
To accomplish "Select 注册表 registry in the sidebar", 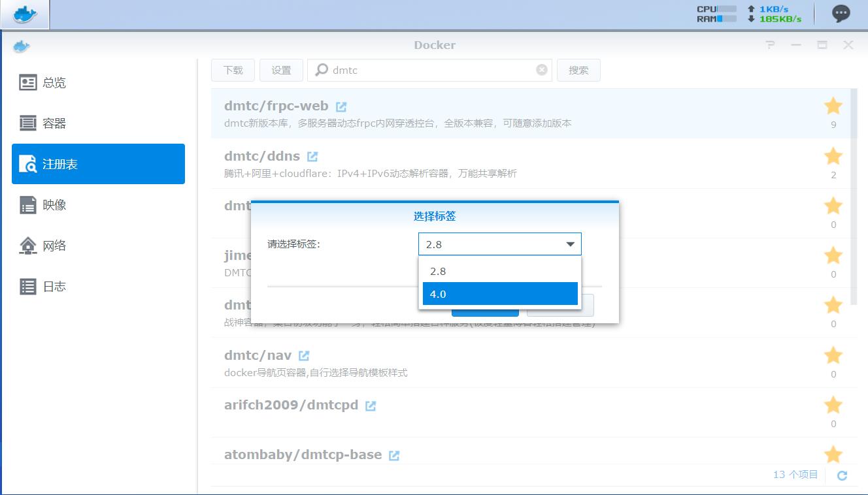I will [x=98, y=164].
